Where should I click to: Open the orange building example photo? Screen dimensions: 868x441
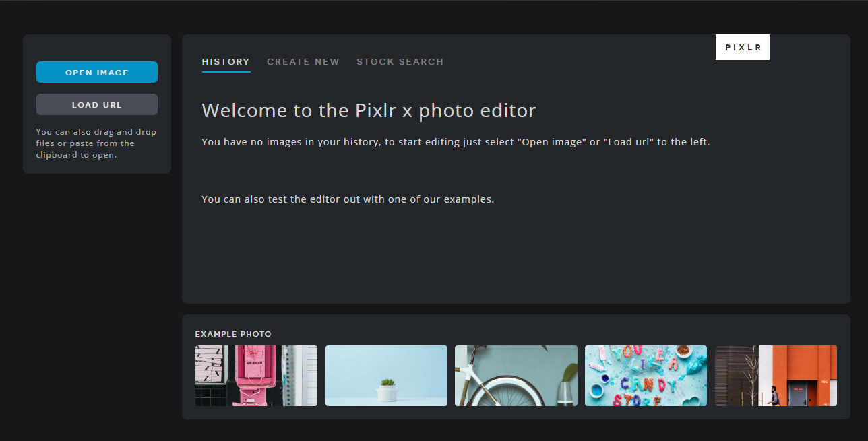click(x=776, y=376)
